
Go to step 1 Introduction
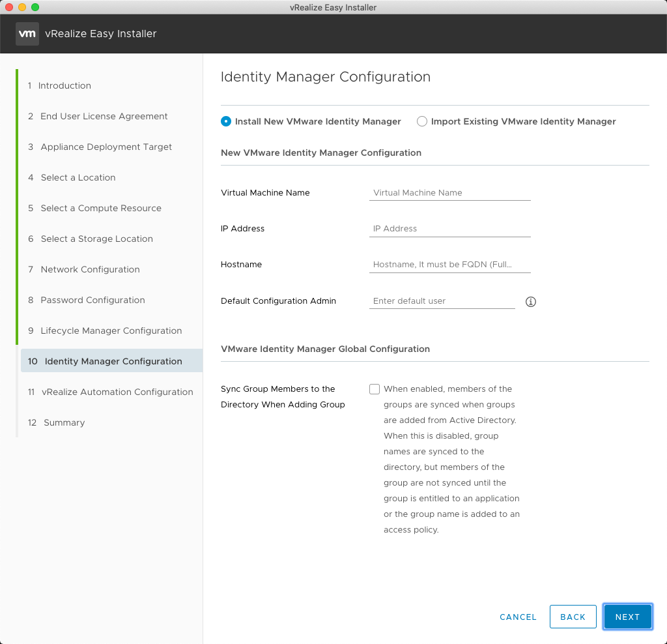click(x=59, y=85)
